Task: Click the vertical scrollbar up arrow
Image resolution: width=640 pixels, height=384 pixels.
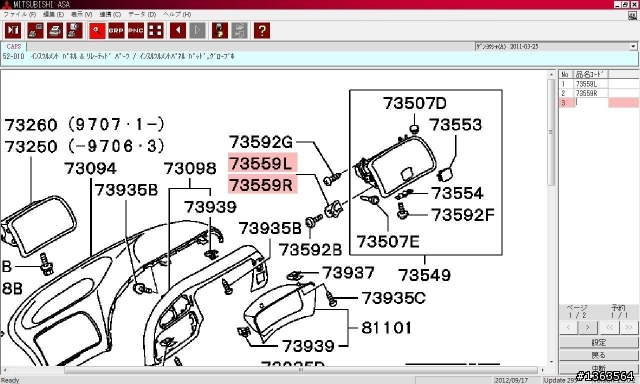Action: click(x=551, y=75)
